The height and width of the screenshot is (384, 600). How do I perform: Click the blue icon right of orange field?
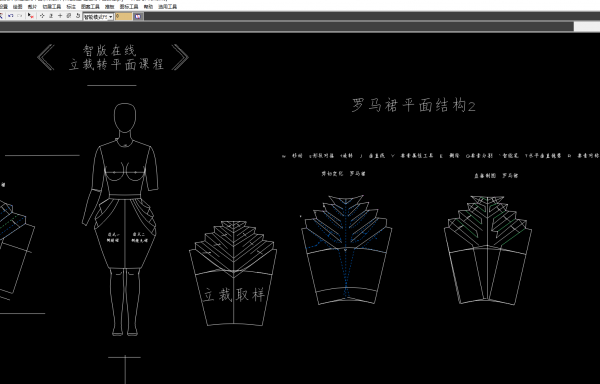[138, 16]
